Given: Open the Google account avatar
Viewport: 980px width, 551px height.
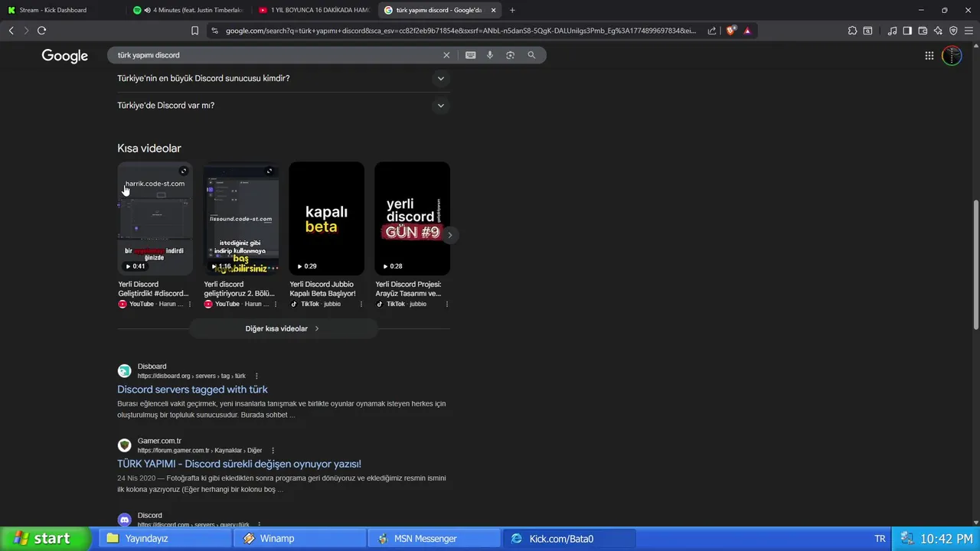Looking at the screenshot, I should coord(952,55).
